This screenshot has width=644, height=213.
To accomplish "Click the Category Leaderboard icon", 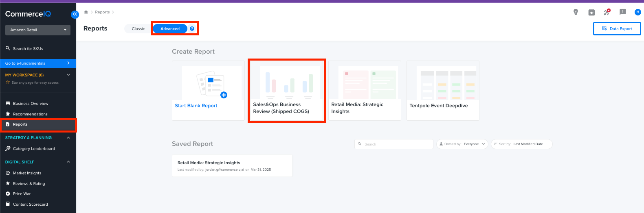I will coord(8,149).
